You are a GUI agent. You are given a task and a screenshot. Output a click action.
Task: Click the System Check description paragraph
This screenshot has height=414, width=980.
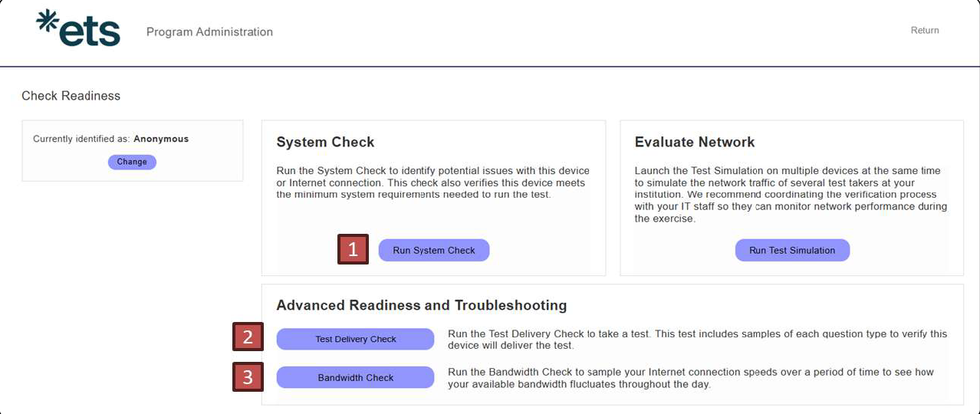[x=432, y=182]
